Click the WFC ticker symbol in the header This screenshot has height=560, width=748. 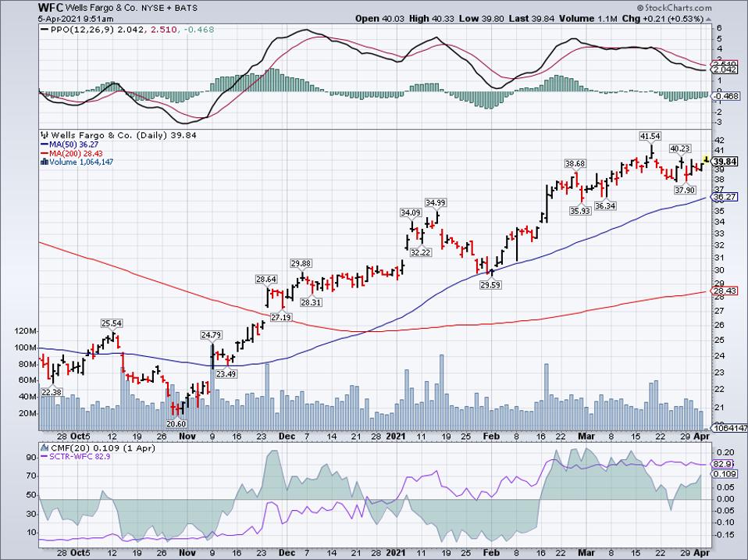tap(51, 8)
